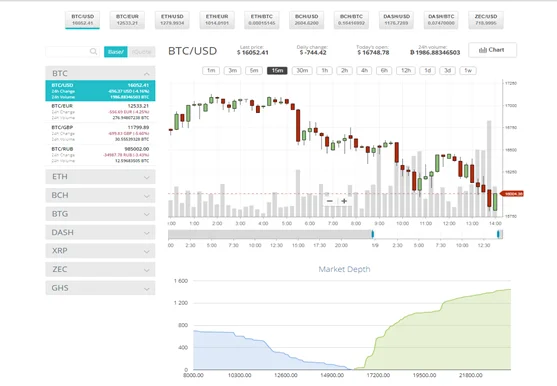Expand the XRP market group

[100, 250]
